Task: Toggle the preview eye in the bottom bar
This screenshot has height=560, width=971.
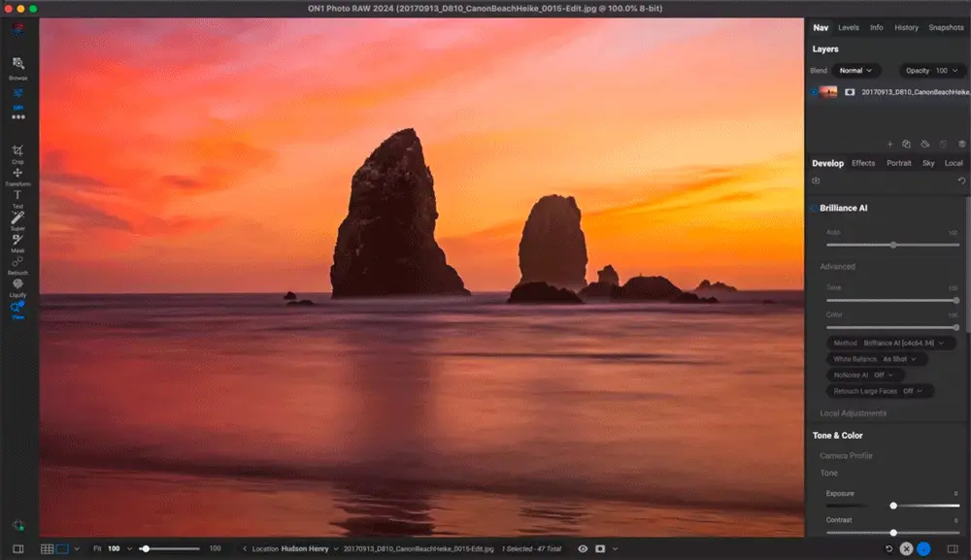Action: (x=583, y=548)
